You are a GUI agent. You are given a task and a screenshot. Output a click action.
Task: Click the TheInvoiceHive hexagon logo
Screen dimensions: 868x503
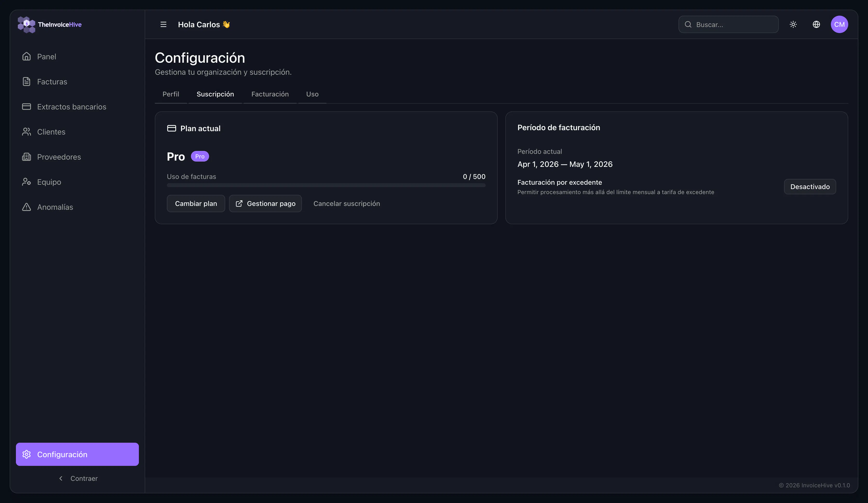[x=27, y=24]
